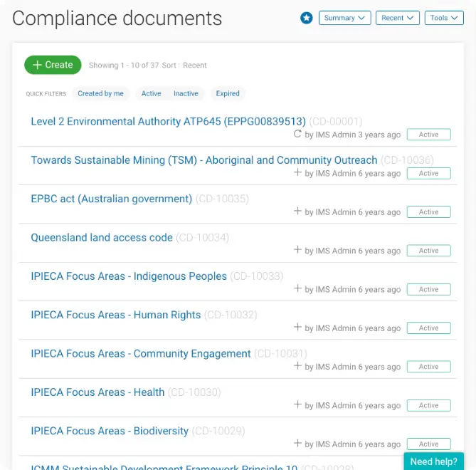Screen dimensions: 476x470
Task: Open the Tools dropdown
Action: pos(444,18)
